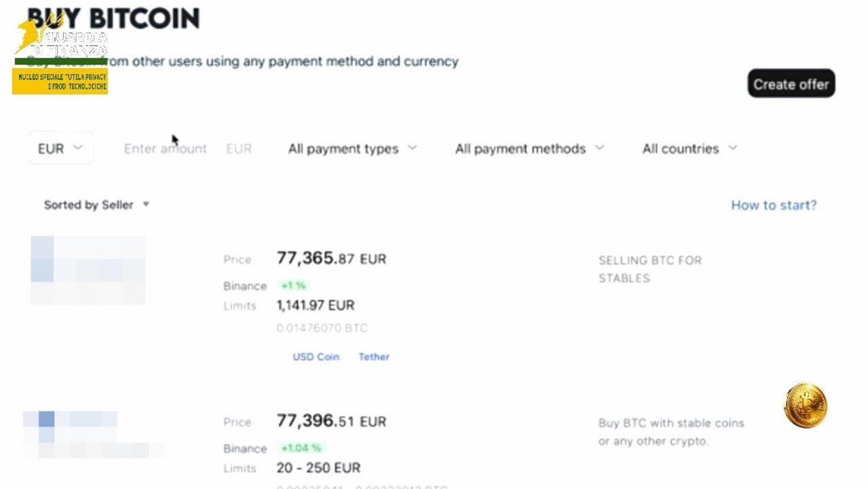Select the USD Coin payment tag
This screenshot has height=489, width=868.
click(x=316, y=357)
